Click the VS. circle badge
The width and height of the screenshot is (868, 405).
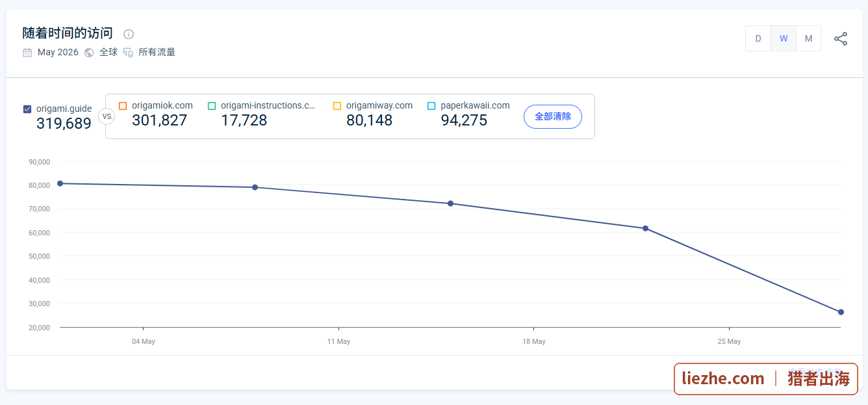(107, 116)
